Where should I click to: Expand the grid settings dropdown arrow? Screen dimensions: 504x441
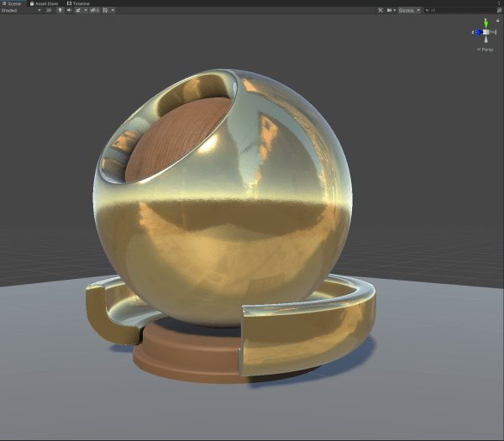[x=113, y=10]
